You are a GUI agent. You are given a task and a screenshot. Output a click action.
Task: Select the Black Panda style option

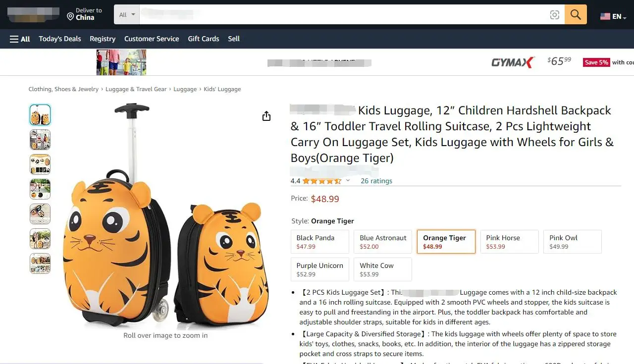[x=319, y=242]
